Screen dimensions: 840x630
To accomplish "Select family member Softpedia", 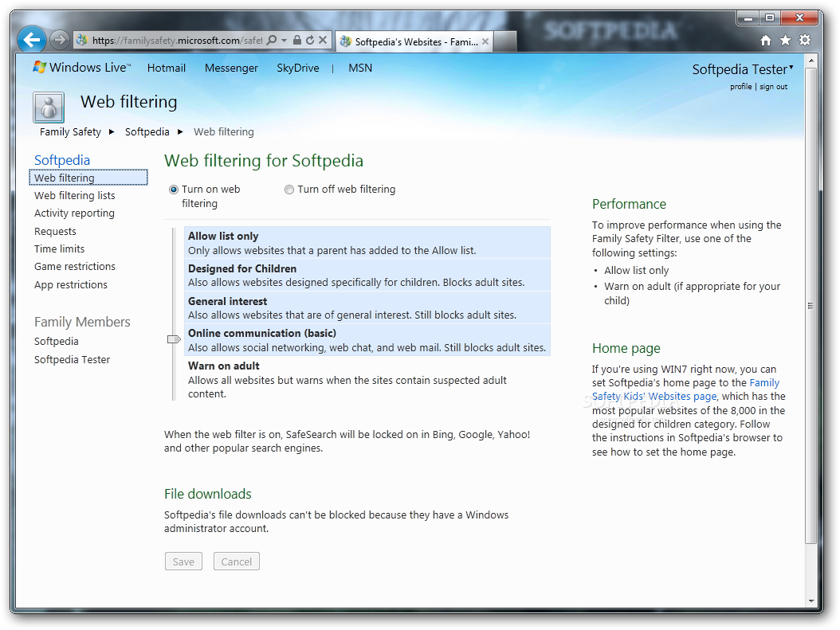I will pos(57,342).
